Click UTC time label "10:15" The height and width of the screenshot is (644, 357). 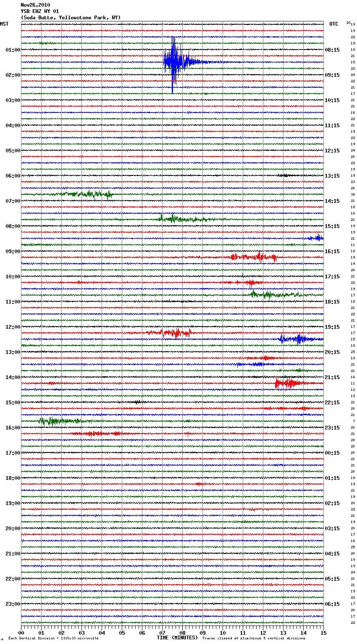pos(332,100)
